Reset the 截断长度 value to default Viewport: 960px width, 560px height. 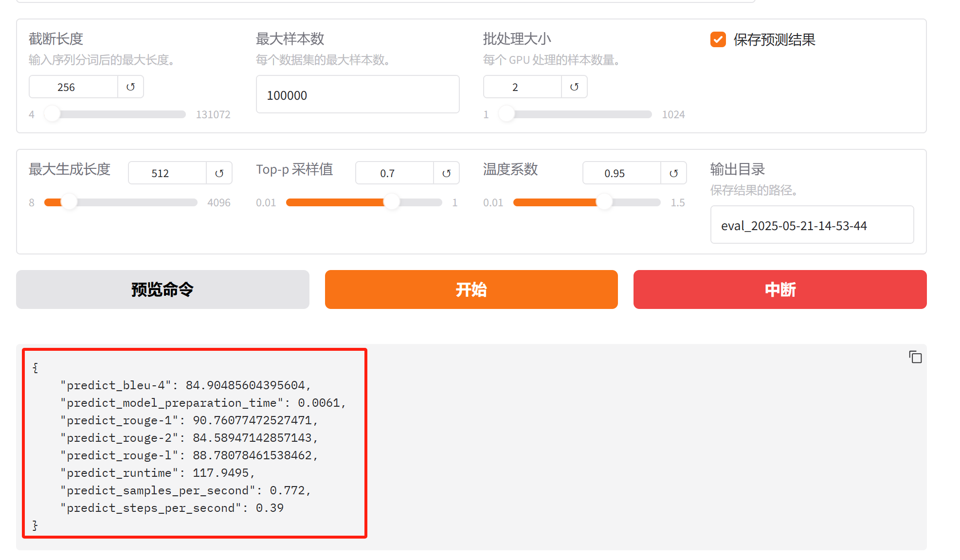130,87
